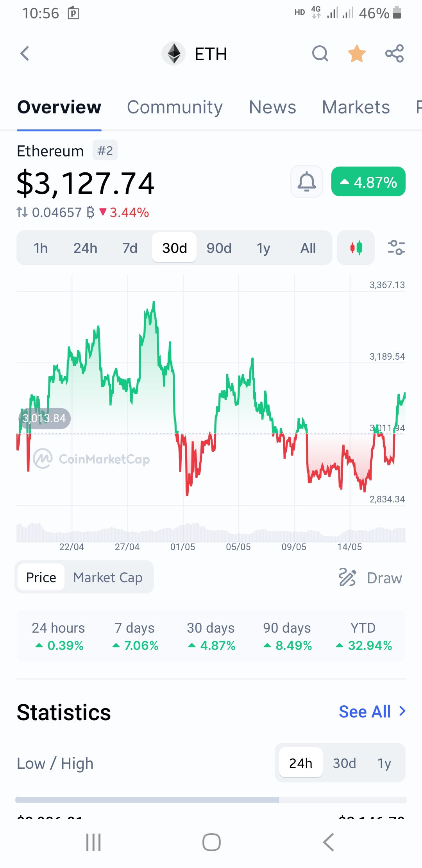The height and width of the screenshot is (868, 422).
Task: Select 30d in Low / High toggle
Action: click(x=344, y=763)
